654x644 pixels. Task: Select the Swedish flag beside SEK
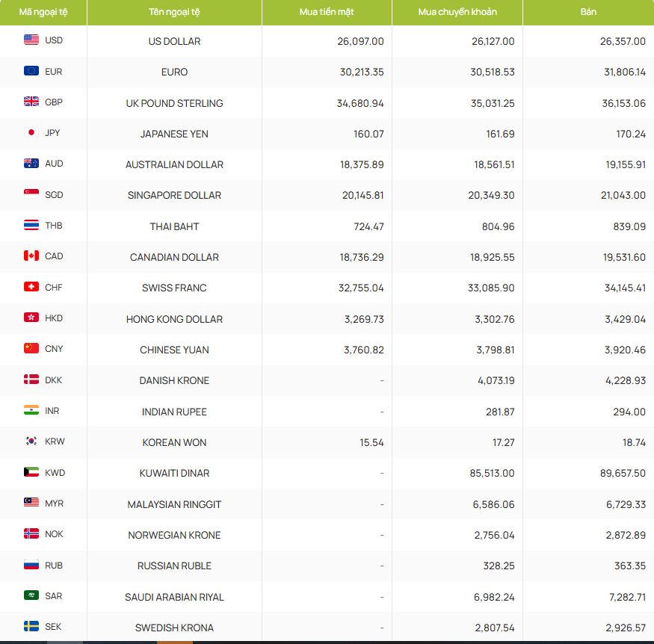[x=31, y=626]
